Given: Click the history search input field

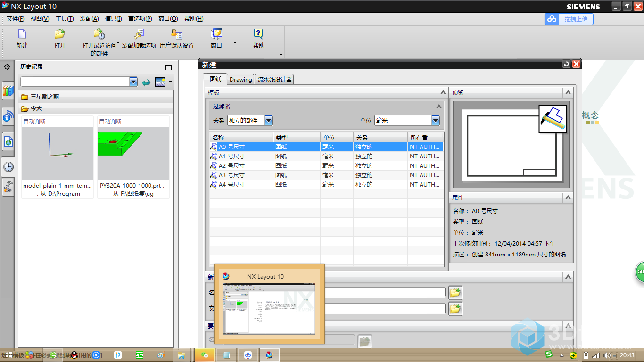Looking at the screenshot, I should pyautogui.click(x=75, y=82).
